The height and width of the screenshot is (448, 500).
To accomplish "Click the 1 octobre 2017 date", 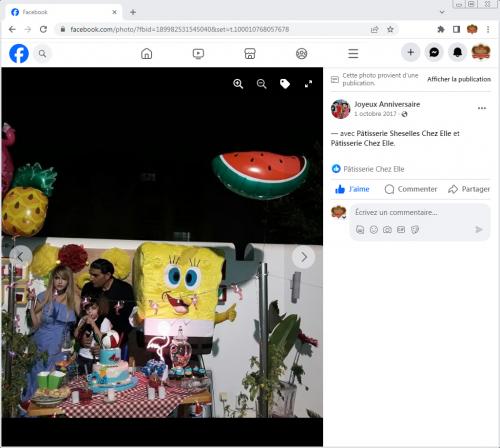I will 375,114.
